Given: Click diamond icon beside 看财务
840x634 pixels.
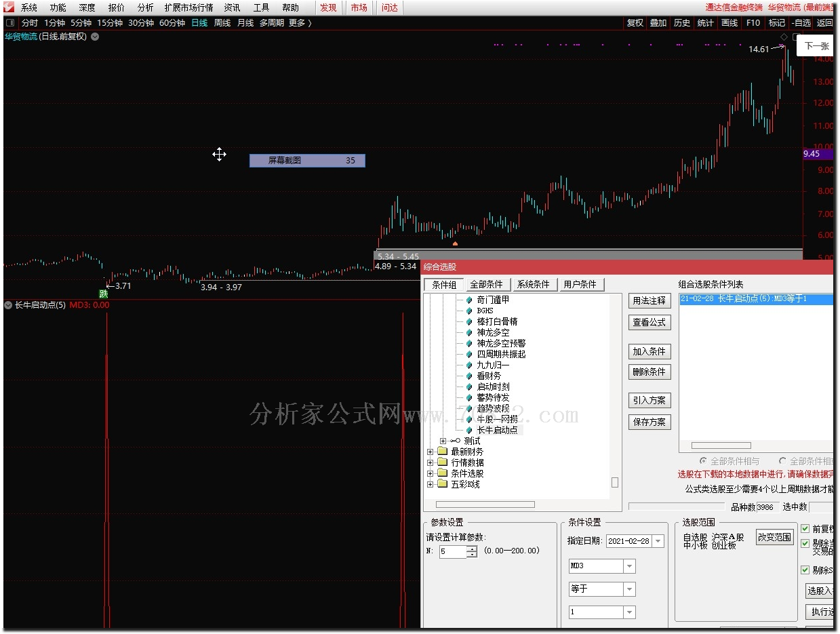Looking at the screenshot, I should coord(468,376).
